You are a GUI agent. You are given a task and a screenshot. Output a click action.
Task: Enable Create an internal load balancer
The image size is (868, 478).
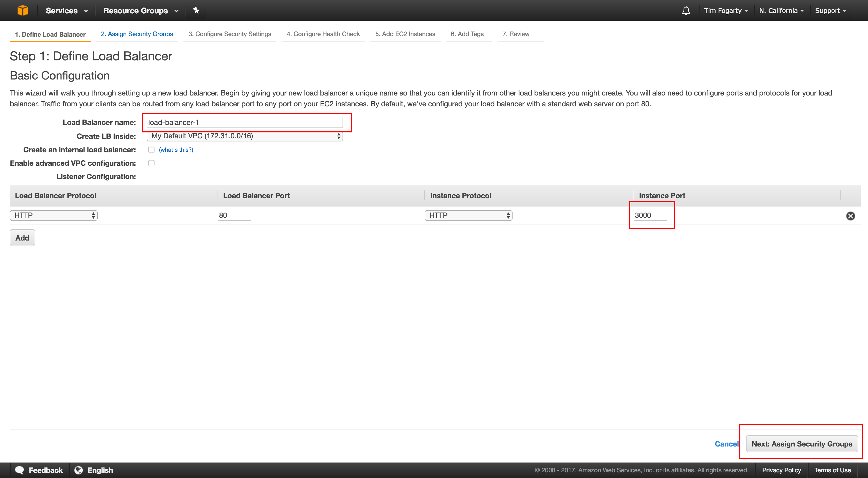[151, 149]
